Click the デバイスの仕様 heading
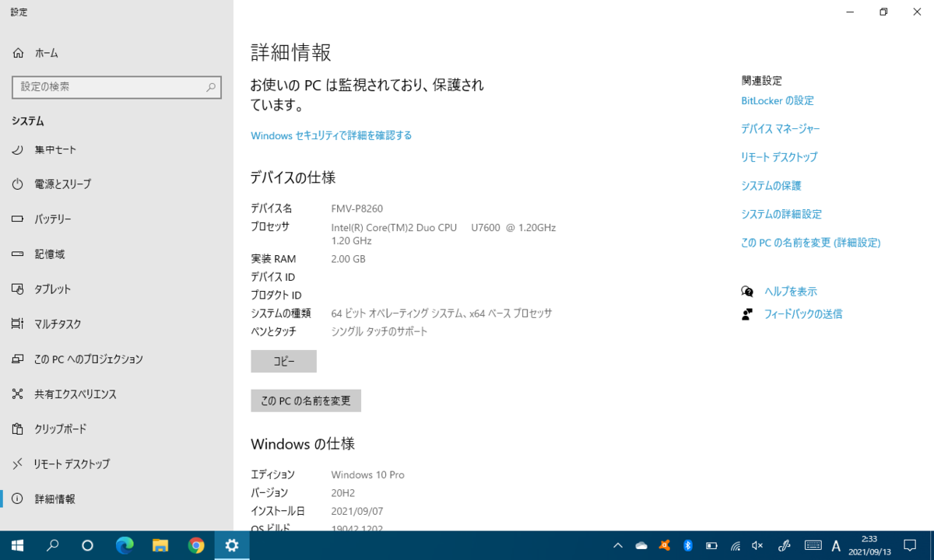934x560 pixels. click(293, 177)
